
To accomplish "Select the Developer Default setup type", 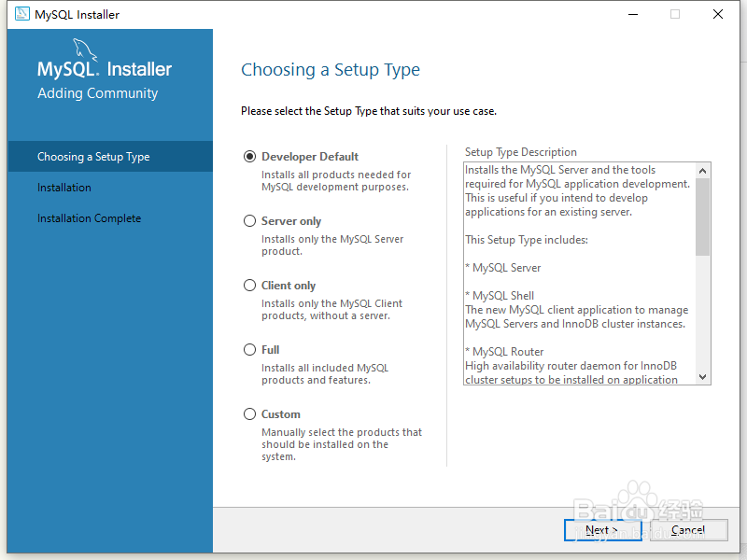I will [249, 156].
